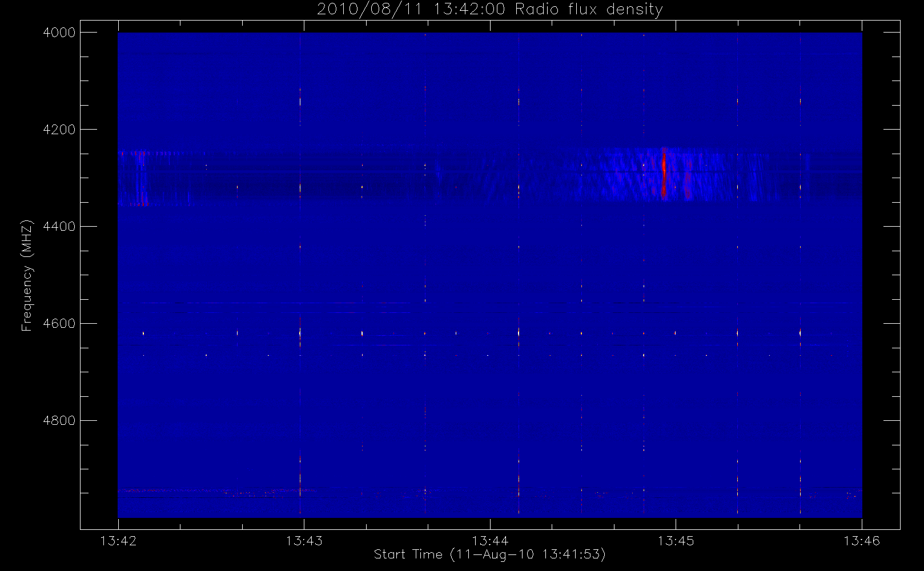924x571 pixels.
Task: Select the 4400 frequency tick label
Action: (59, 227)
